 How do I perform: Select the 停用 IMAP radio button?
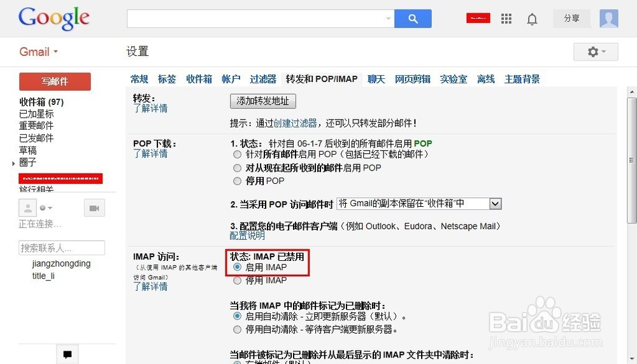tap(237, 281)
